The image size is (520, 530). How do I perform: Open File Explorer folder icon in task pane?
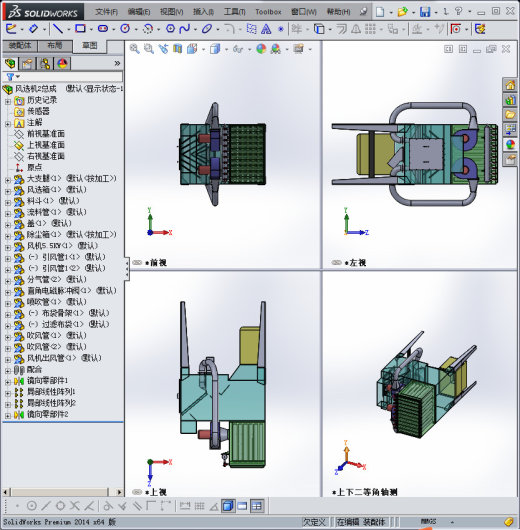(x=510, y=115)
